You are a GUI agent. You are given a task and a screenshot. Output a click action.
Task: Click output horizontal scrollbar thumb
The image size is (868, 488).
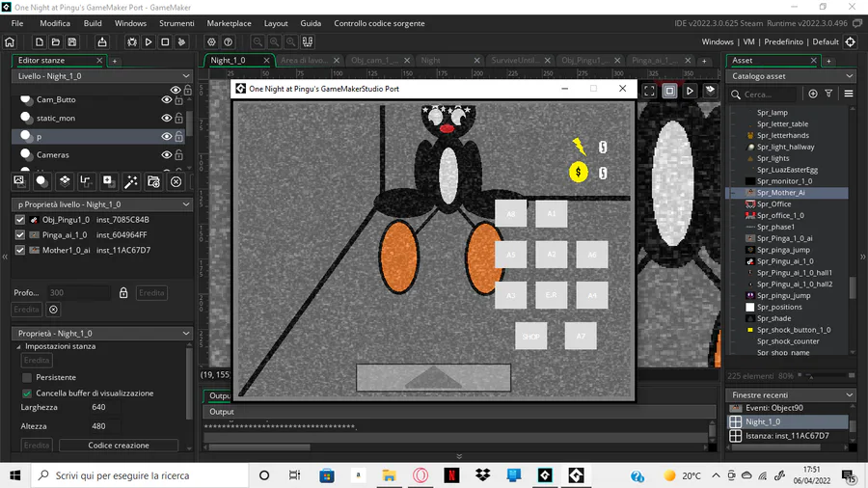[259, 447]
